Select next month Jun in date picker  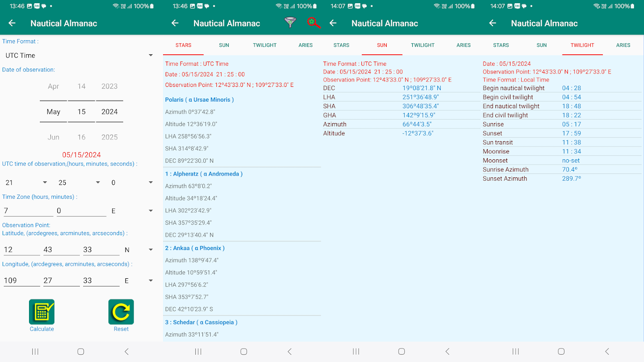(53, 137)
